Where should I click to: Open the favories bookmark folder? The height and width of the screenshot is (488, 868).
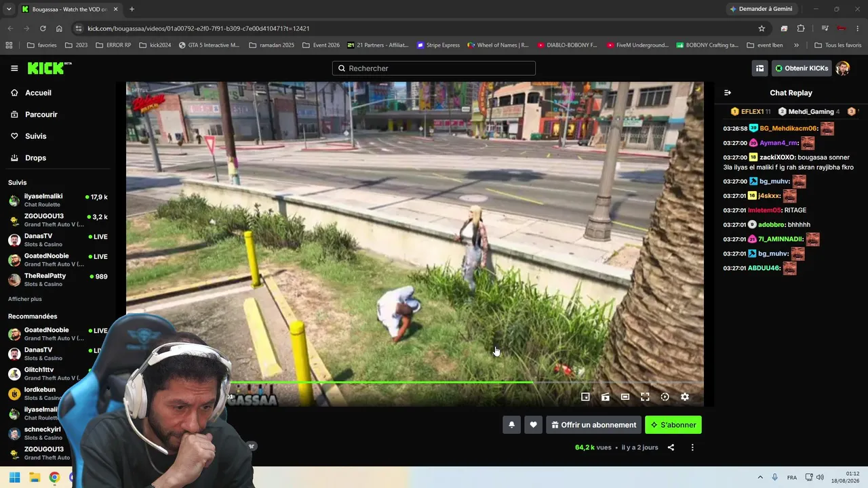coord(41,45)
